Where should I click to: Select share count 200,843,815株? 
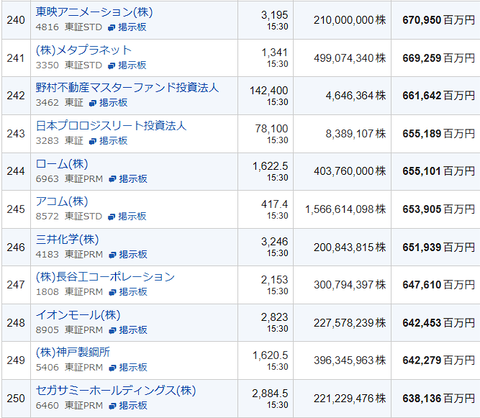(350, 247)
